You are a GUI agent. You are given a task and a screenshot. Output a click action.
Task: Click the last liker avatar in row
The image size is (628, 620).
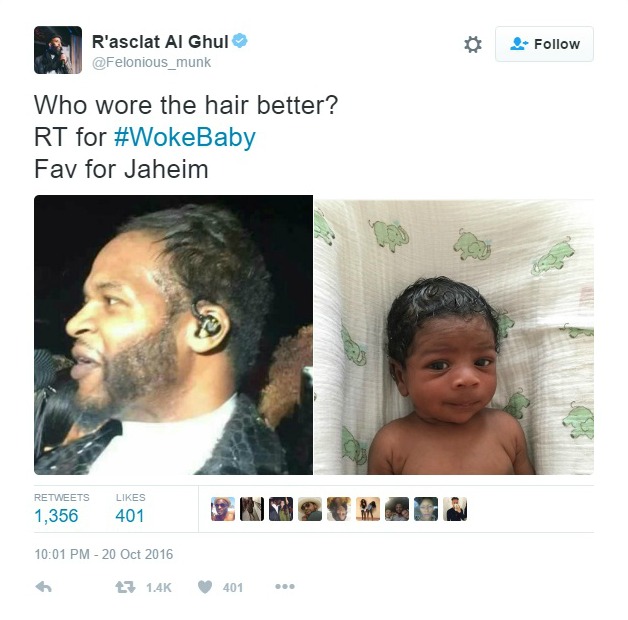pyautogui.click(x=455, y=509)
